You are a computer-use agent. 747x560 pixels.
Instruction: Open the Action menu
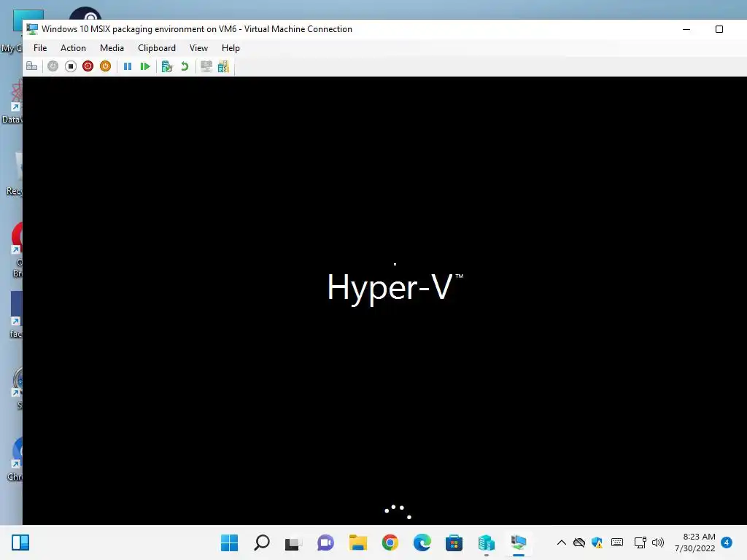coord(73,48)
